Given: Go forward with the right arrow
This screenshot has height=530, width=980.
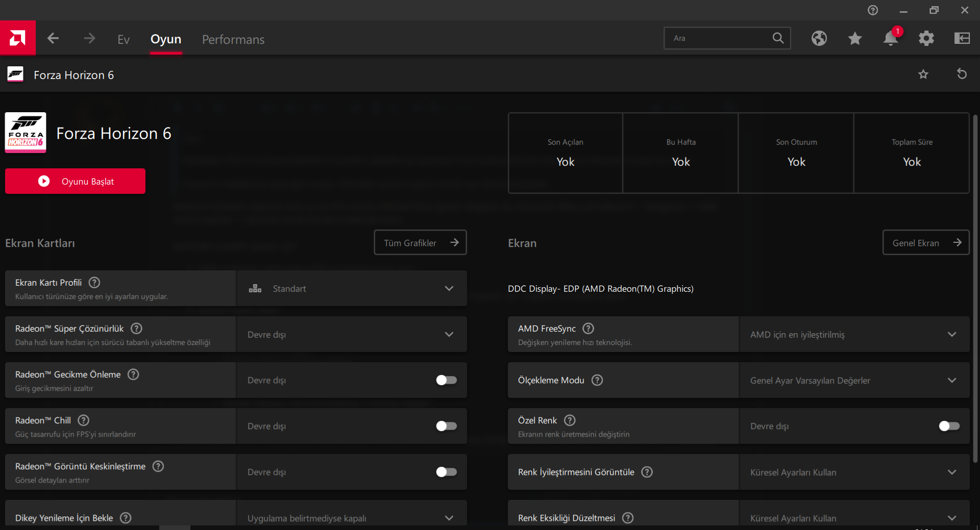Looking at the screenshot, I should pyautogui.click(x=89, y=38).
